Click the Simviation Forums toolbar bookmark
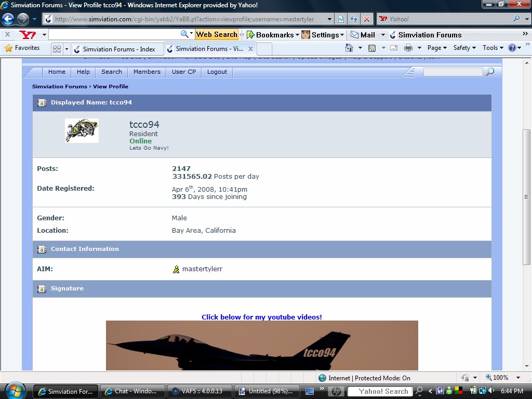 point(426,35)
